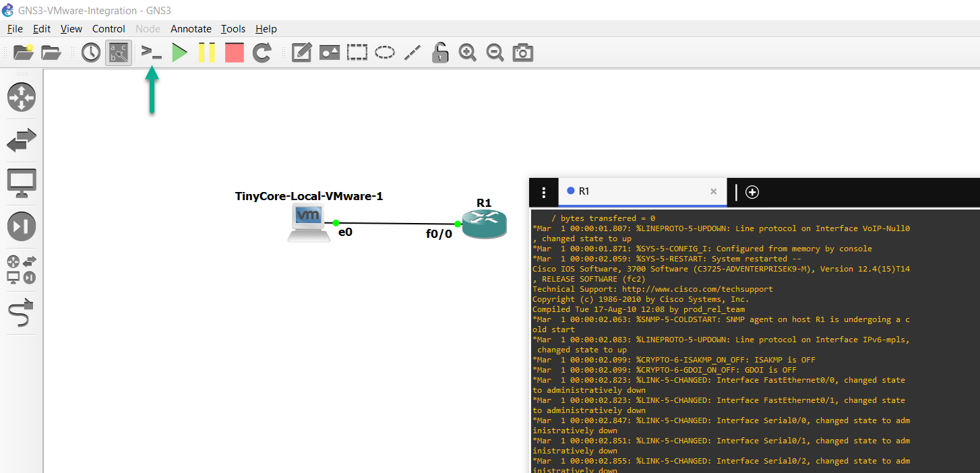Open the Control menu
The height and width of the screenshot is (473, 980).
coord(109,28)
